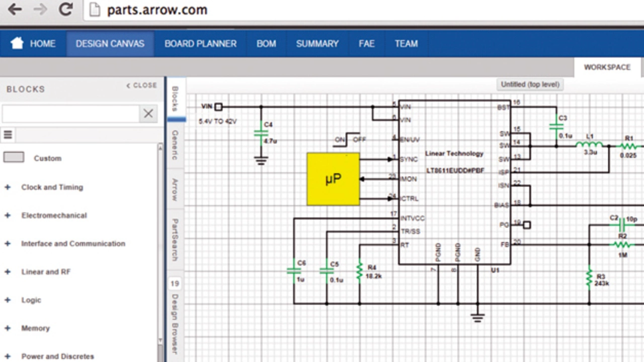This screenshot has height=362, width=644.
Task: Select the vertical Generic side tab
Action: (176, 145)
